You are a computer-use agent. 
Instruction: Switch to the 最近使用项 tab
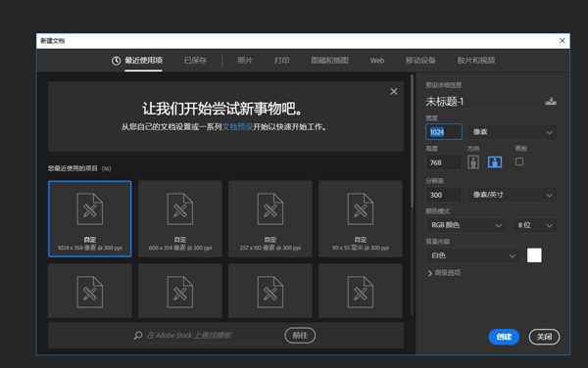coord(144,61)
